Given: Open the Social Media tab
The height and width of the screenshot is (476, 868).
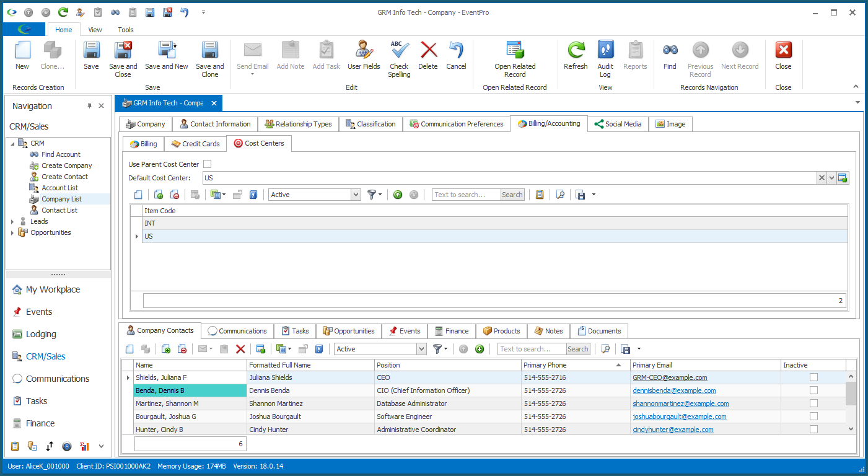Looking at the screenshot, I should pyautogui.click(x=618, y=124).
